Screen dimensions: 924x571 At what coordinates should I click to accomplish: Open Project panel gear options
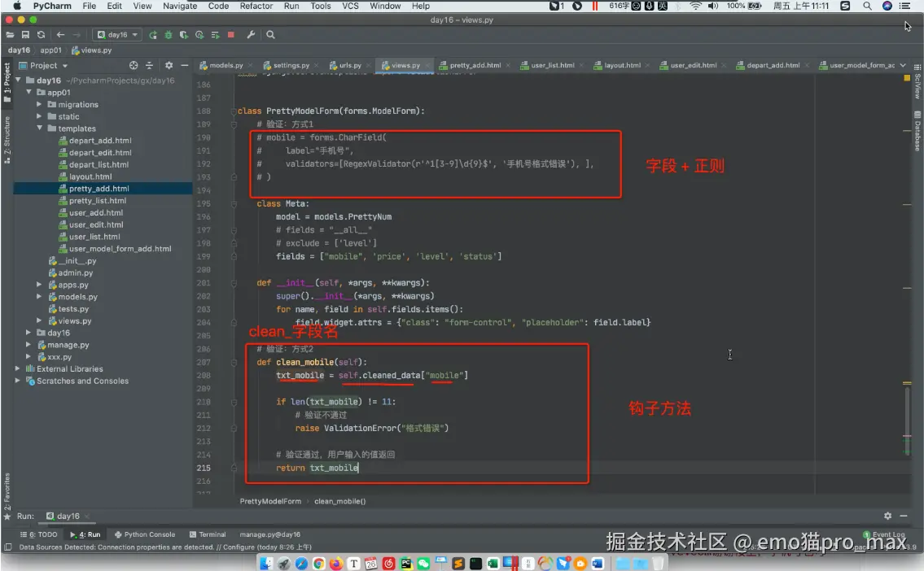click(x=169, y=65)
